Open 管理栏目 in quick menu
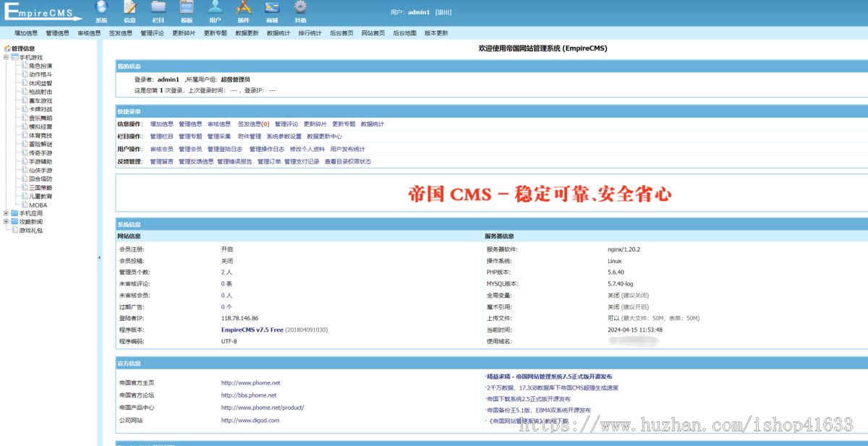The height and width of the screenshot is (446, 868). [162, 137]
